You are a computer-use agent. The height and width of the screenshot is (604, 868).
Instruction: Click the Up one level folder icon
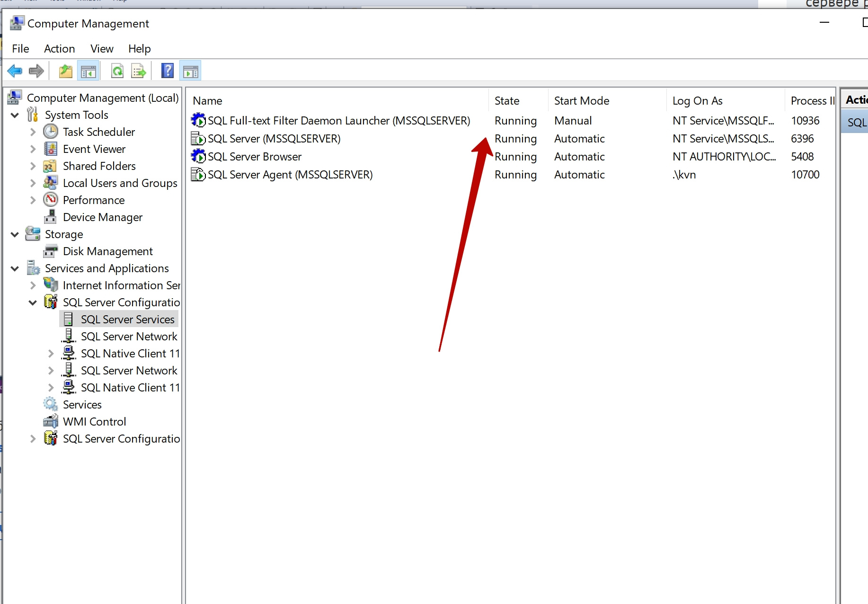click(66, 71)
